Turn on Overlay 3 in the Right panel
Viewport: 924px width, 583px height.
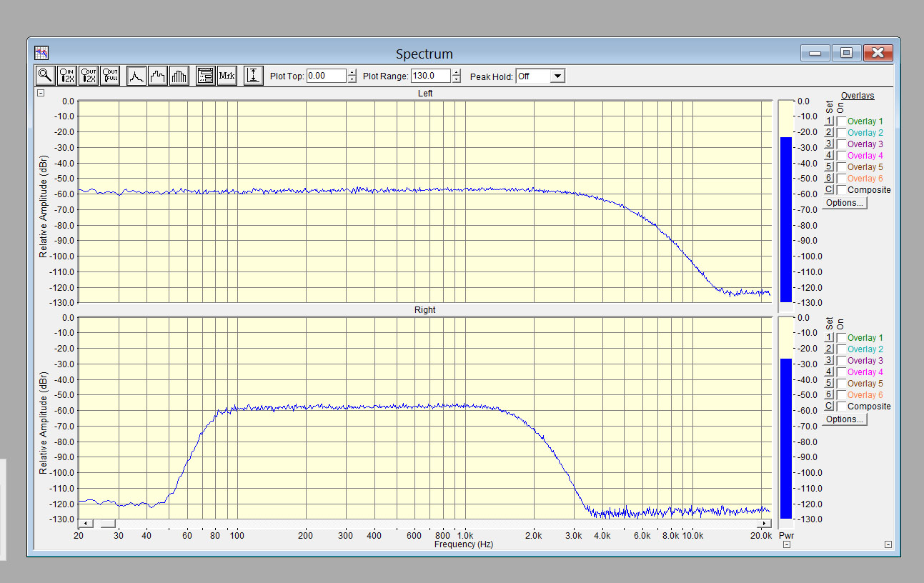coord(841,361)
